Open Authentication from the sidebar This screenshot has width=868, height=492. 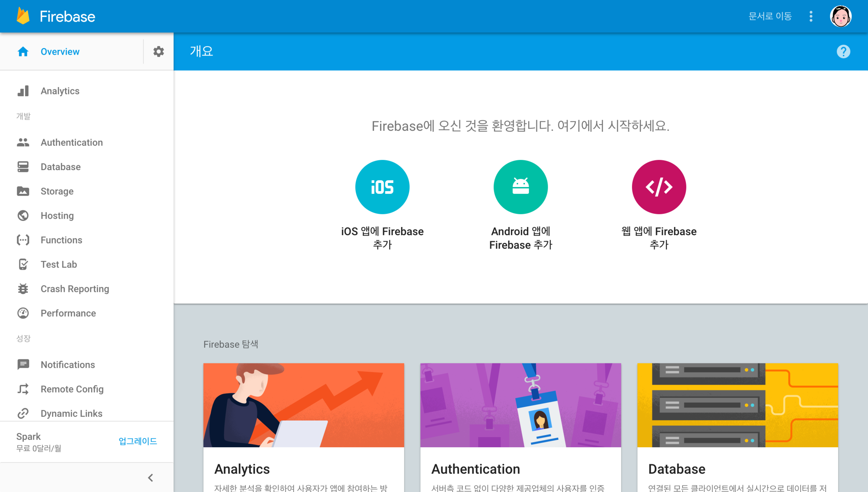click(x=71, y=142)
